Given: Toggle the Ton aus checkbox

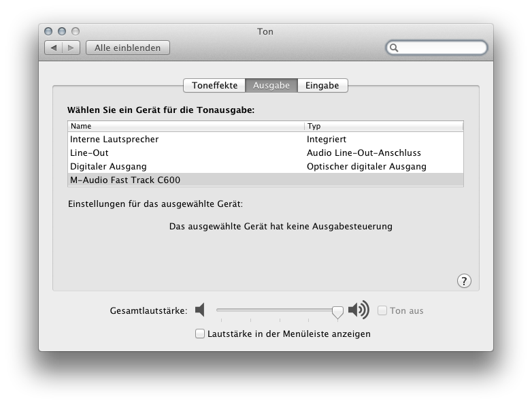Looking at the screenshot, I should click(x=382, y=310).
